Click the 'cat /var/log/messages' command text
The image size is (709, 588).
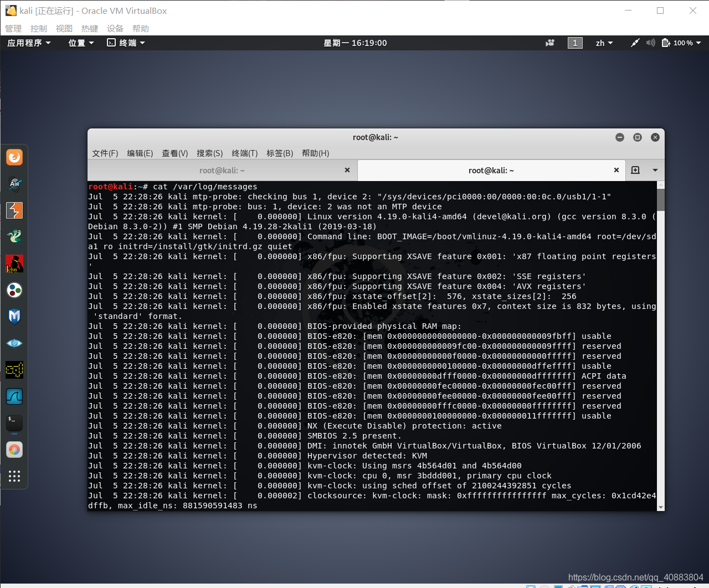205,187
